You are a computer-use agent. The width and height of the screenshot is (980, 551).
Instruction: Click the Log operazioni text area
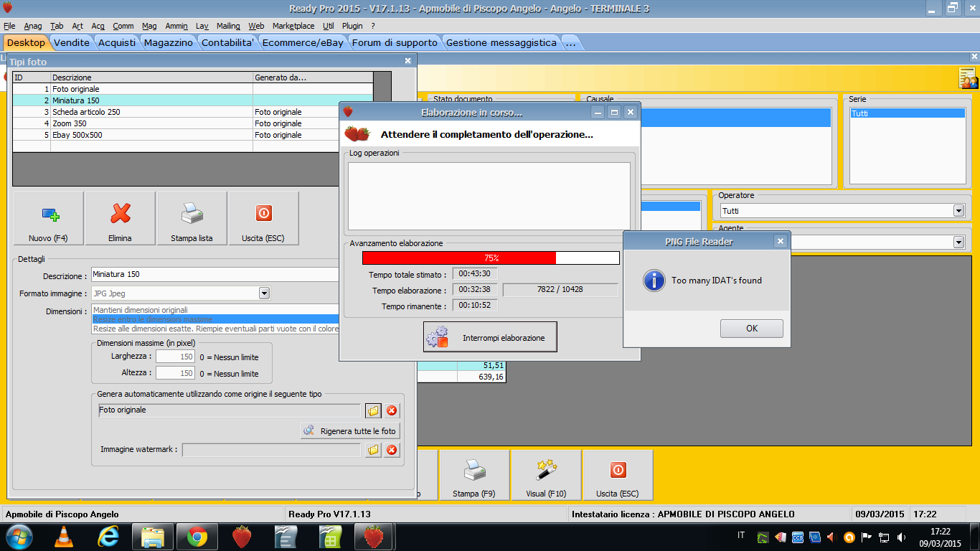489,196
